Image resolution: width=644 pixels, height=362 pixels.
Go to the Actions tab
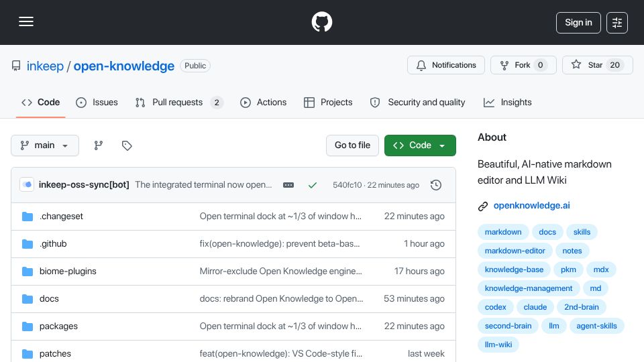pos(263,102)
